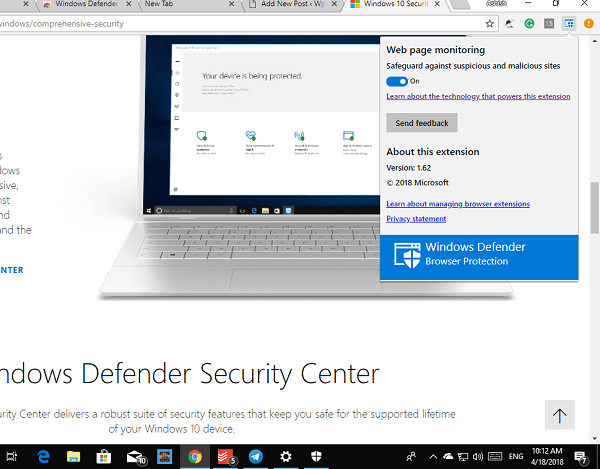Show hidden system tray icons
The width and height of the screenshot is (600, 469).
point(433,456)
